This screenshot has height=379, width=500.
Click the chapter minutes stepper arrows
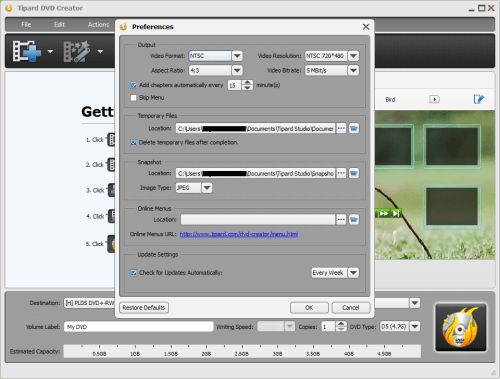[247, 85]
